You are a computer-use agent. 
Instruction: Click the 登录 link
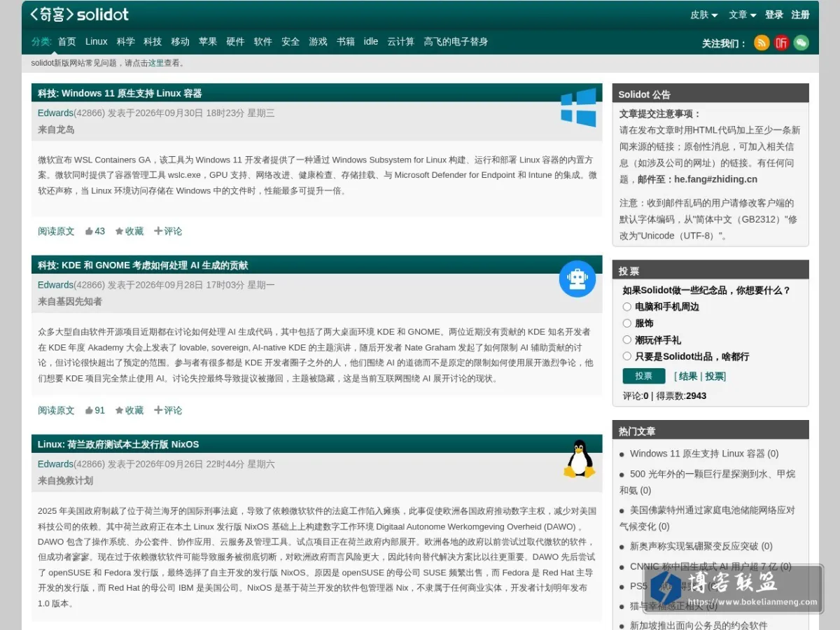[774, 15]
